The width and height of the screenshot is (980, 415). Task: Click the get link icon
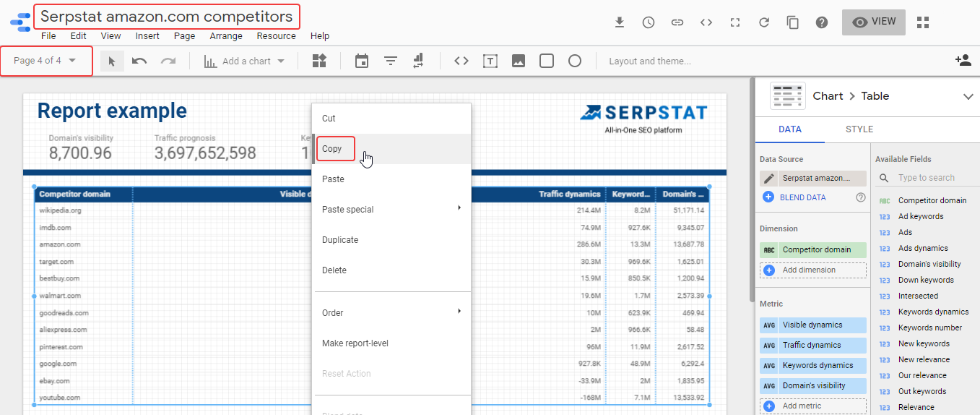[677, 22]
